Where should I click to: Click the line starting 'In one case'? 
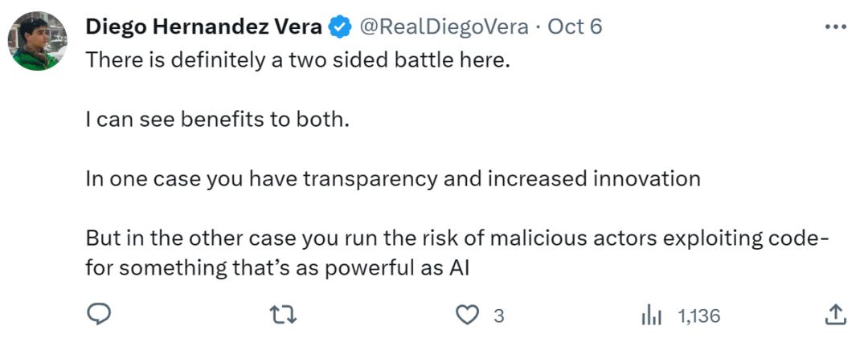click(393, 178)
